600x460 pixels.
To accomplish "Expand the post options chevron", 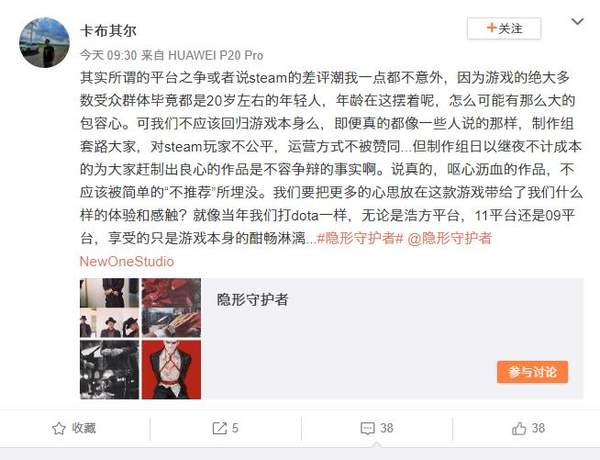I will (x=577, y=22).
